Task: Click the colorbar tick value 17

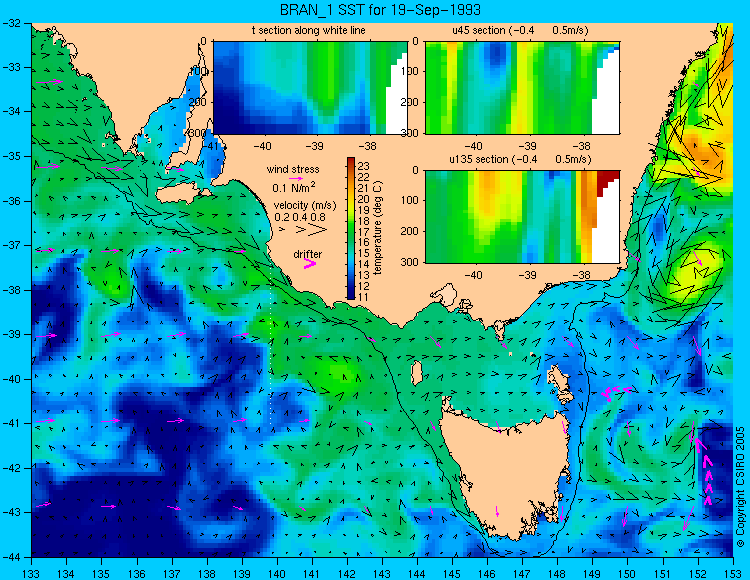Action: 364,231
